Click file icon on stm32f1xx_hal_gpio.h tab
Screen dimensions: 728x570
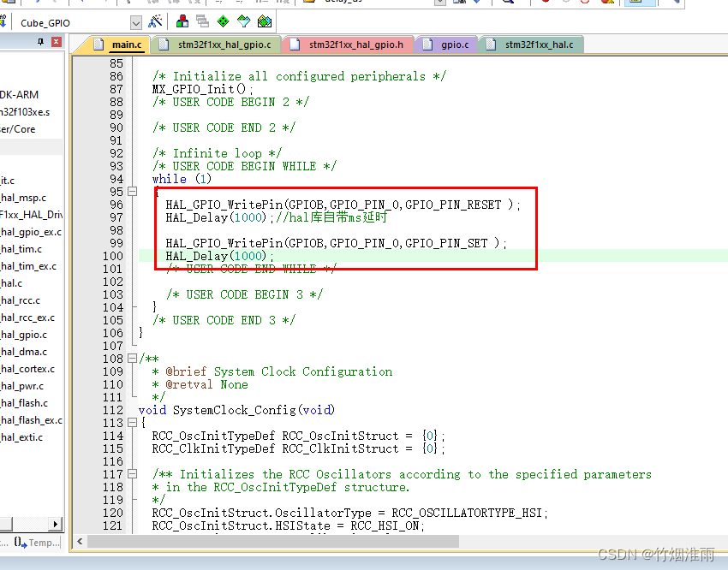(x=295, y=45)
